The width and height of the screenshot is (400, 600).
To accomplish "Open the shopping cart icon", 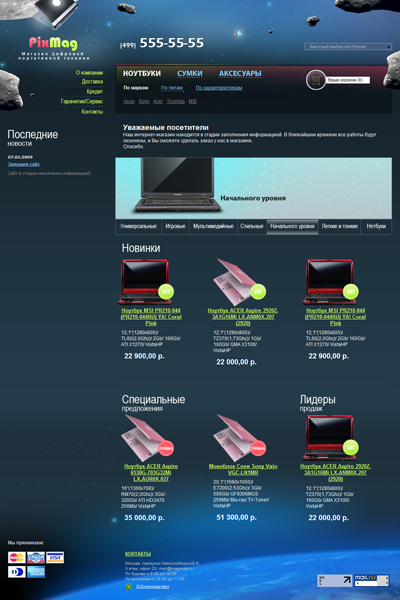I will [x=315, y=80].
